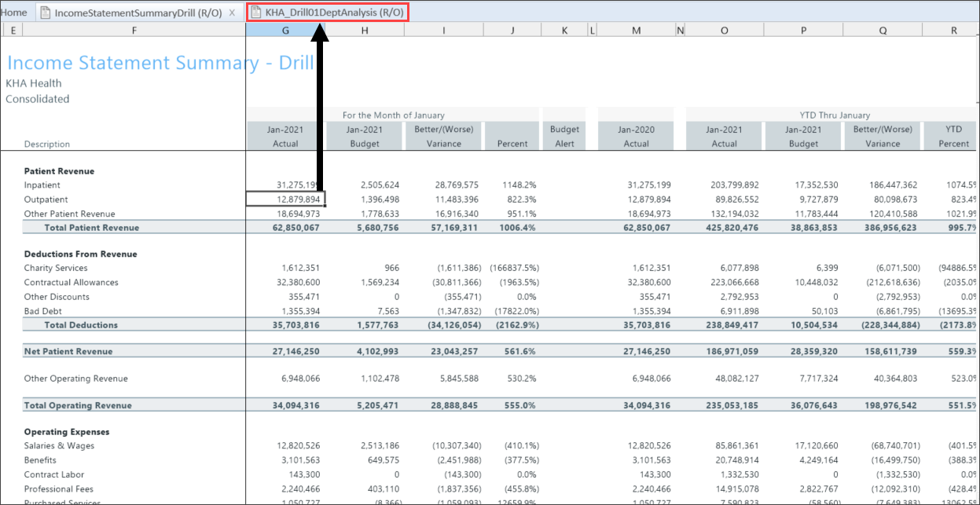Viewport: 980px width, 505px height.
Task: Select the Outpatient Jan-2021 Actual cell 12,879,894
Action: click(x=285, y=199)
